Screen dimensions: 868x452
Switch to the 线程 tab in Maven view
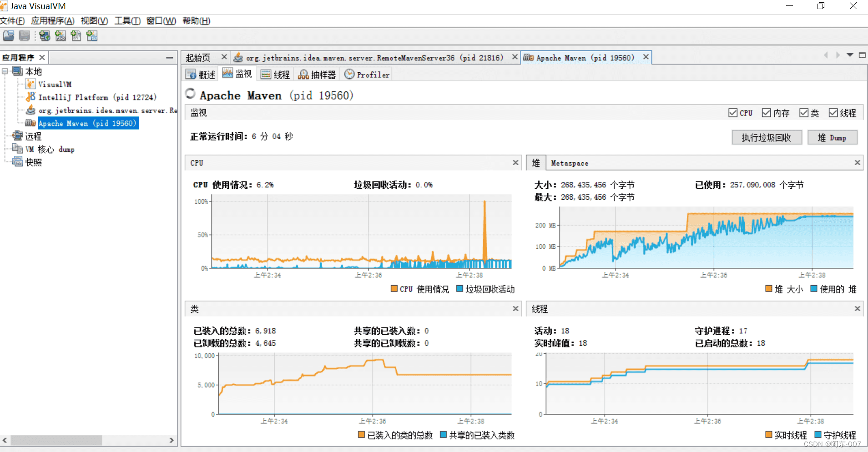[276, 75]
